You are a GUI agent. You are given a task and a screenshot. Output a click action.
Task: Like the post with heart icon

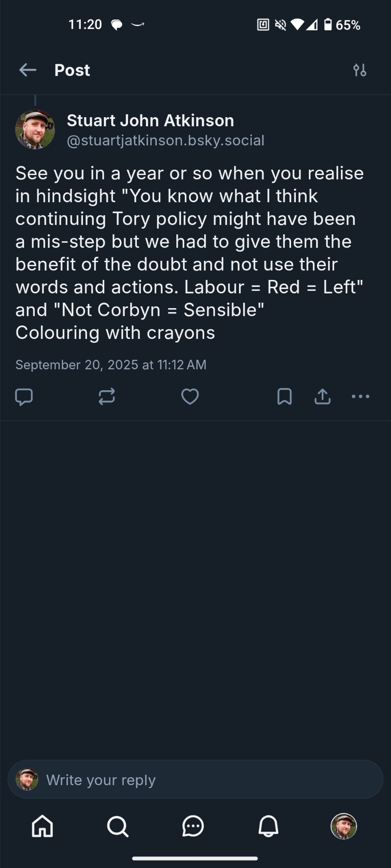[x=190, y=397]
